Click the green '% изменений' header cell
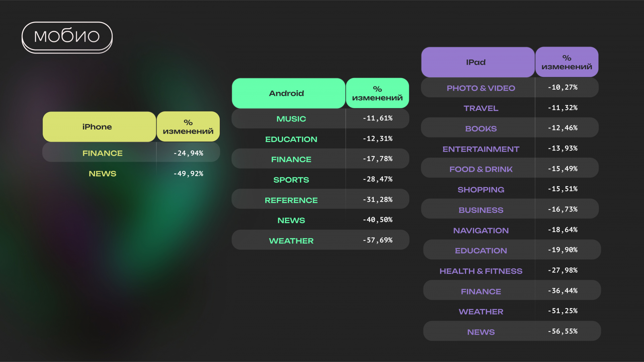Screen dimensions: 644x362 pyautogui.click(x=377, y=93)
